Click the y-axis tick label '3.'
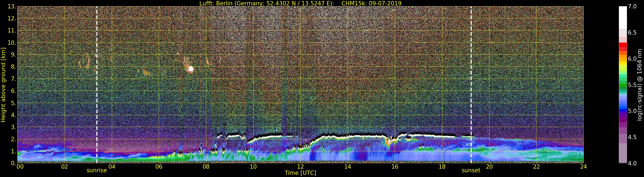This screenshot has height=177, width=644. (x=14, y=127)
